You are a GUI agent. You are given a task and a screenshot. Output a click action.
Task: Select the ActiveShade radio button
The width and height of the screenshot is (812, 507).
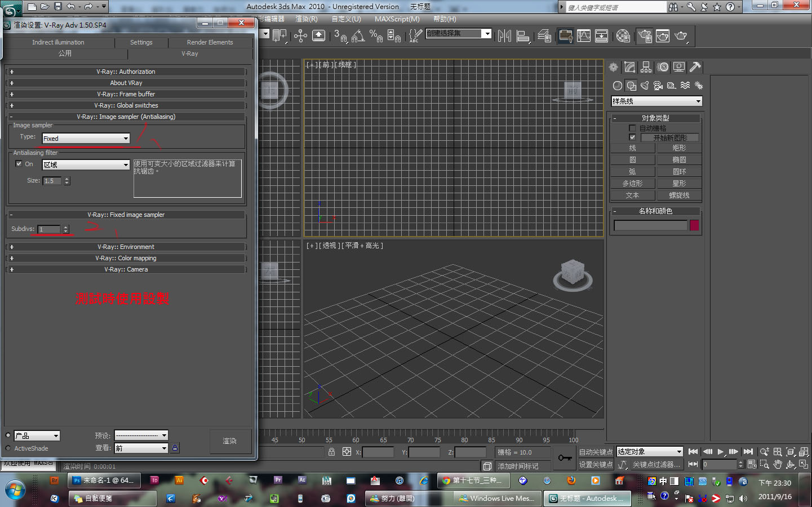(x=8, y=448)
